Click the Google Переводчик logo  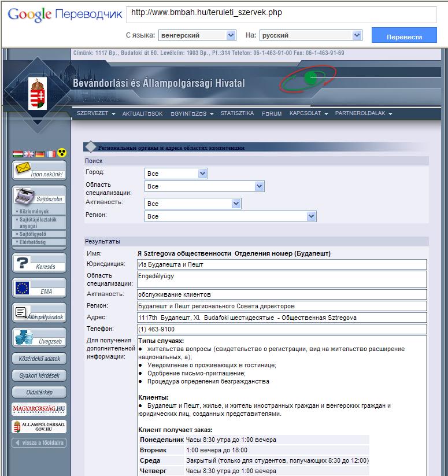coord(65,14)
